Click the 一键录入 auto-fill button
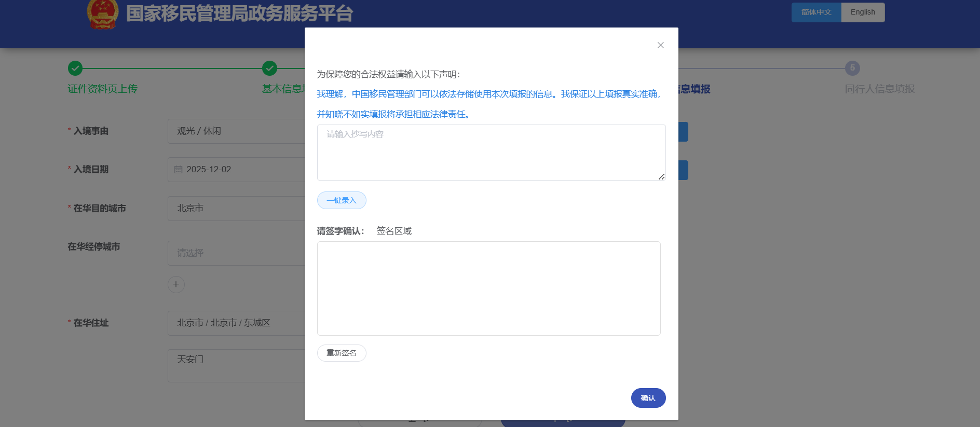 point(342,200)
